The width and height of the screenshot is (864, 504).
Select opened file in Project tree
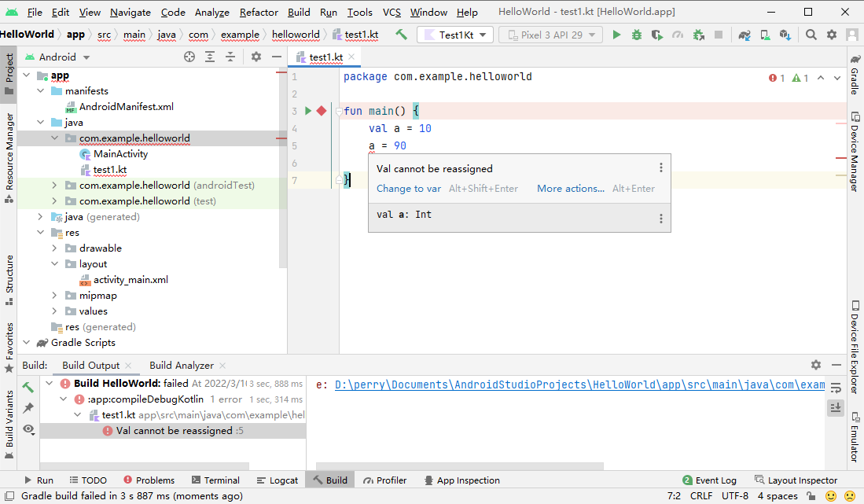point(189,57)
